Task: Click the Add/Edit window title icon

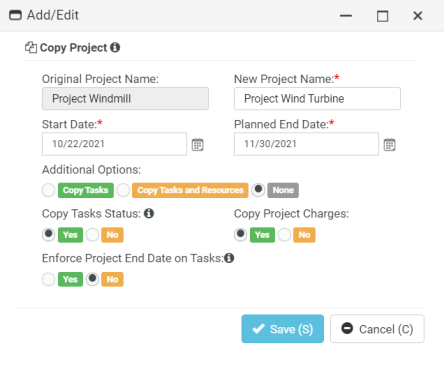Action: [15, 15]
